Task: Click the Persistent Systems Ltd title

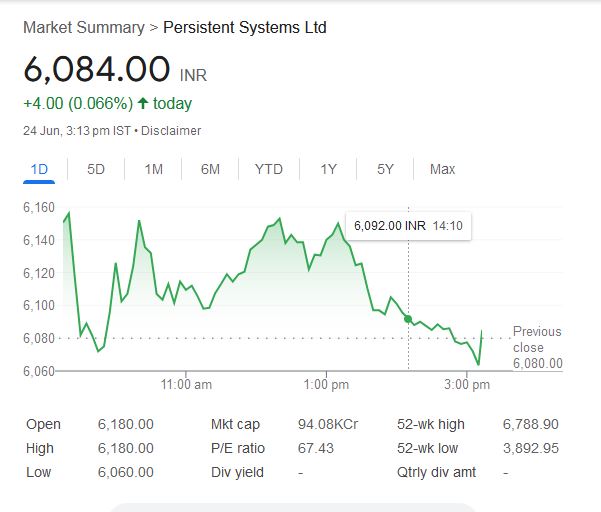Action: click(x=245, y=27)
